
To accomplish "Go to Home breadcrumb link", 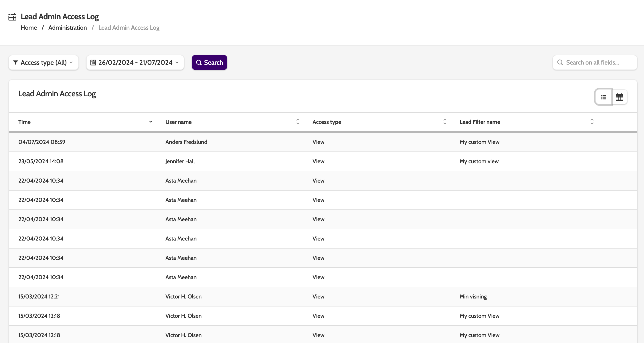I will (29, 28).
